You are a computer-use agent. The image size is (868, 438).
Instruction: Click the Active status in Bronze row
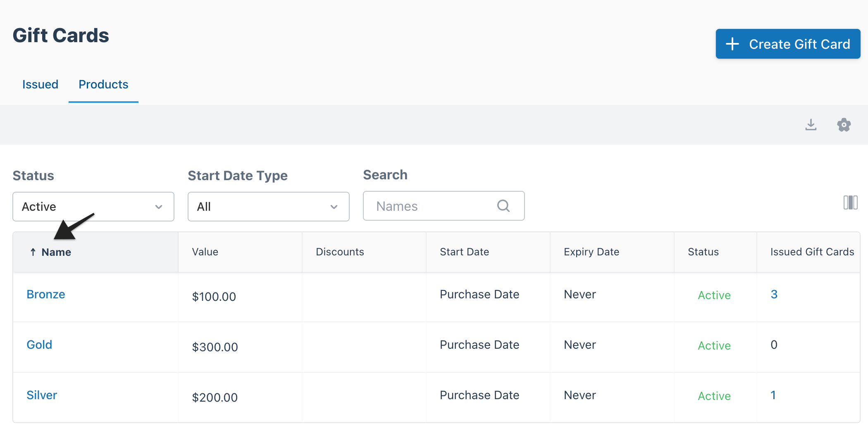pyautogui.click(x=714, y=295)
